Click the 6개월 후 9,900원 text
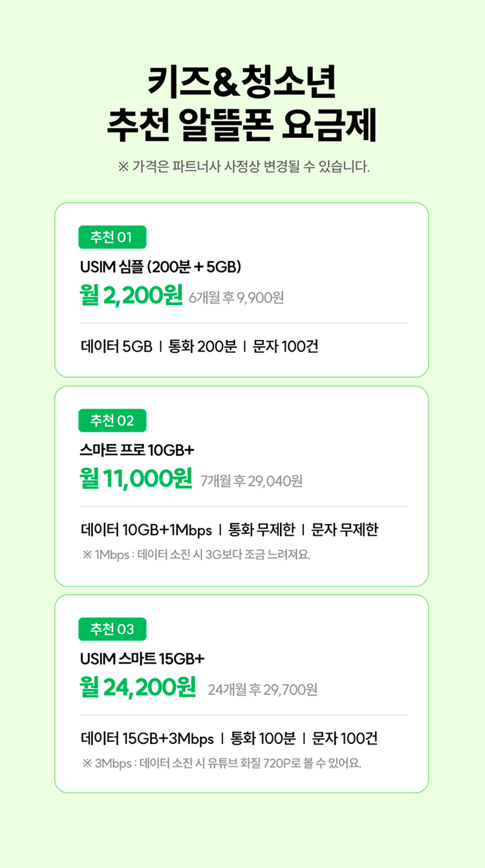 [x=237, y=299]
